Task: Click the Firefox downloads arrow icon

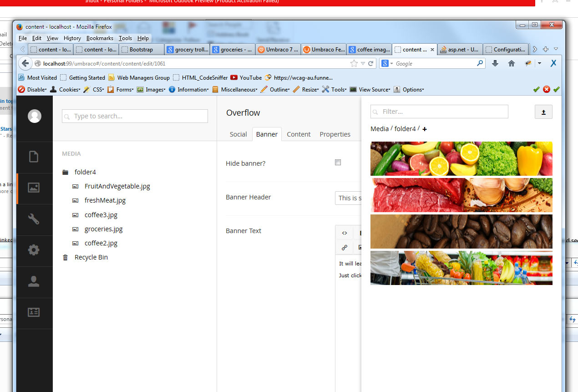Action: 495,64
